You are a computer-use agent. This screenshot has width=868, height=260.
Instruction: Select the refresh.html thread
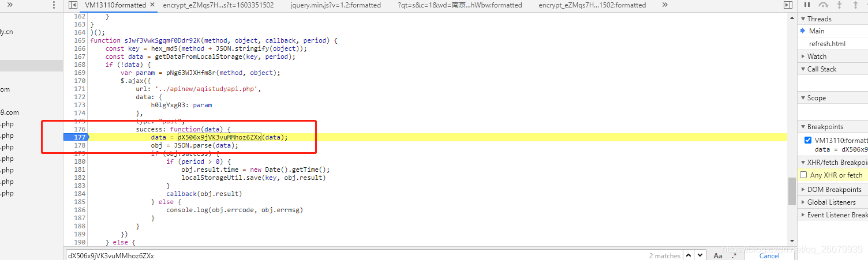click(833, 43)
